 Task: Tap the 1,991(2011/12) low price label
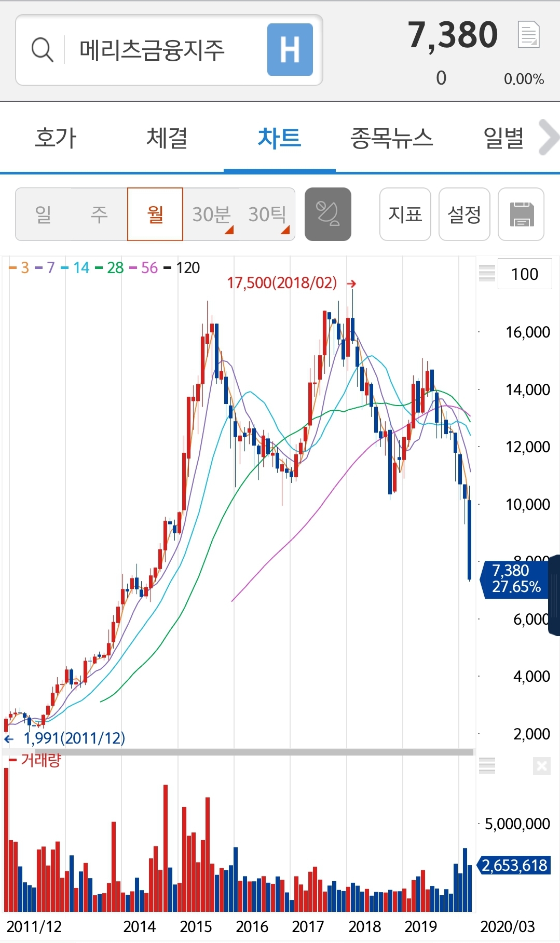(74, 738)
